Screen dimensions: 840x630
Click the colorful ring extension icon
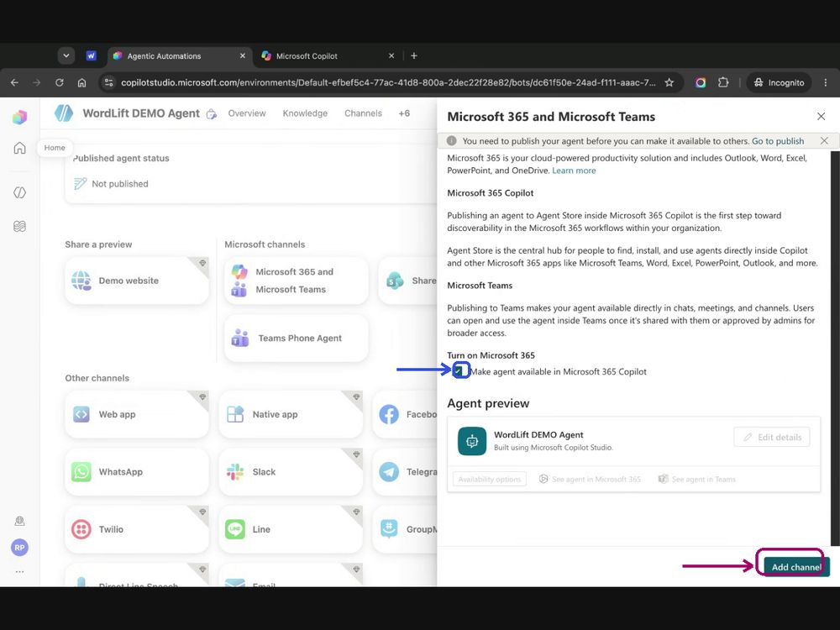(x=701, y=82)
